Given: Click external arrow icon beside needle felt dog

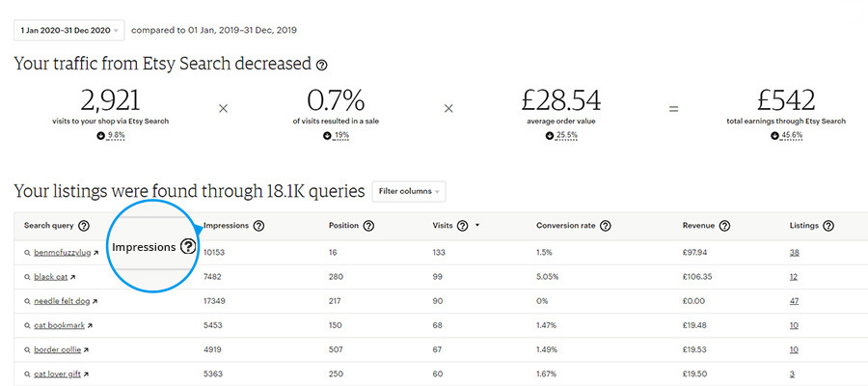Looking at the screenshot, I should point(95,301).
